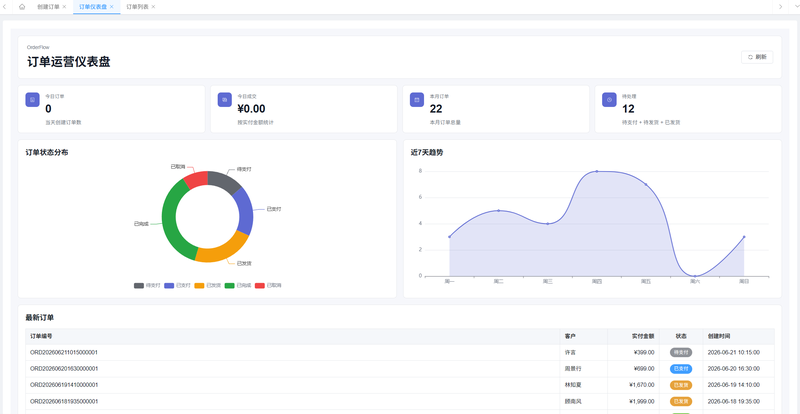Switch to the 创建订单 tab
Viewport: 800px width, 414px height.
pyautogui.click(x=48, y=7)
